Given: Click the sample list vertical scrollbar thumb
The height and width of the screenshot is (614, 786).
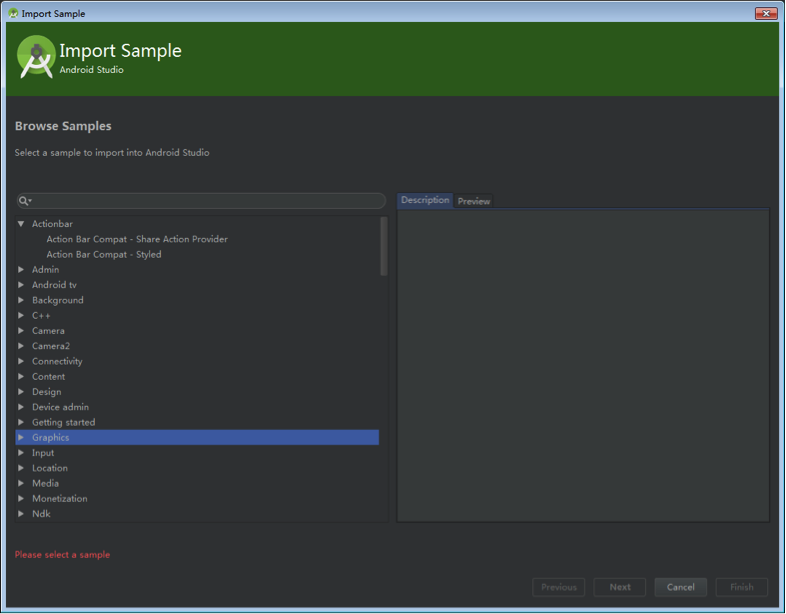Looking at the screenshot, I should (384, 246).
